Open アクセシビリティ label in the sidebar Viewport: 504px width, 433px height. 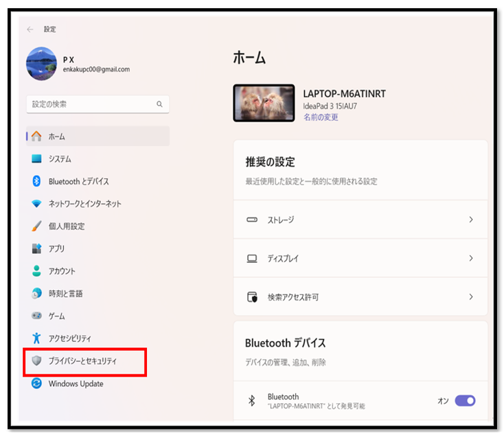[70, 338]
